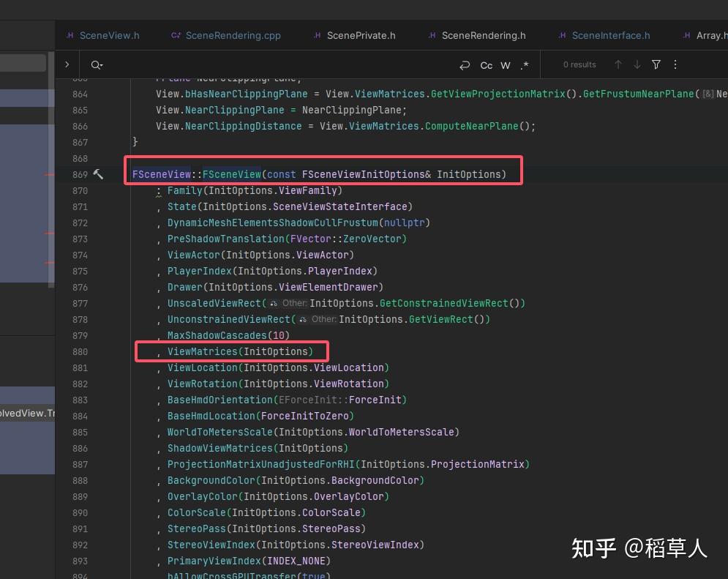728x579 pixels.
Task: Expand the search panel with the left chevron
Action: tap(67, 64)
